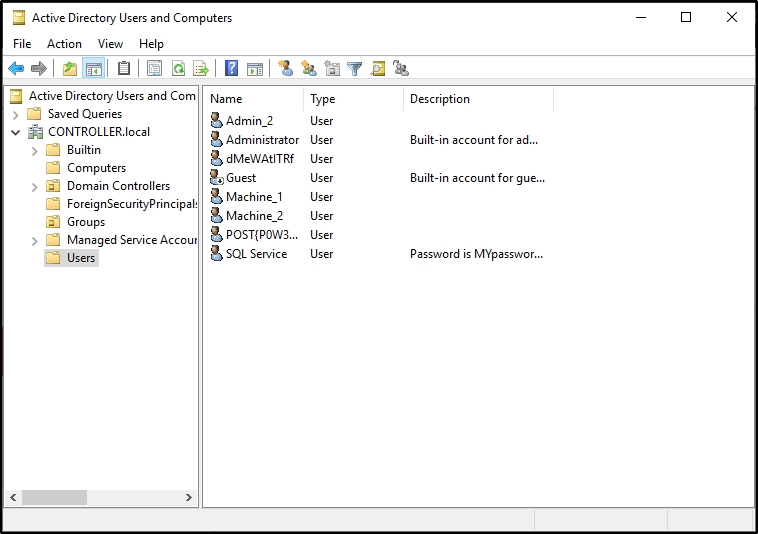Click the Export List toolbar icon

tap(201, 69)
